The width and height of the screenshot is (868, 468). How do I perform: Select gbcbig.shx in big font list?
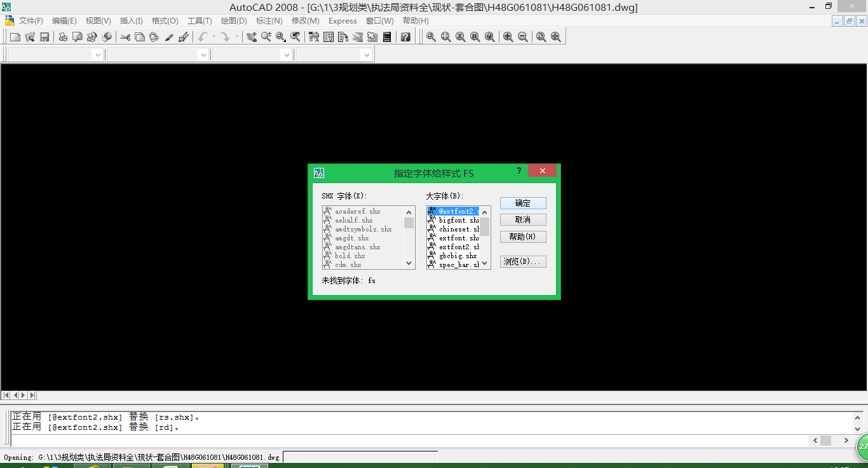454,256
